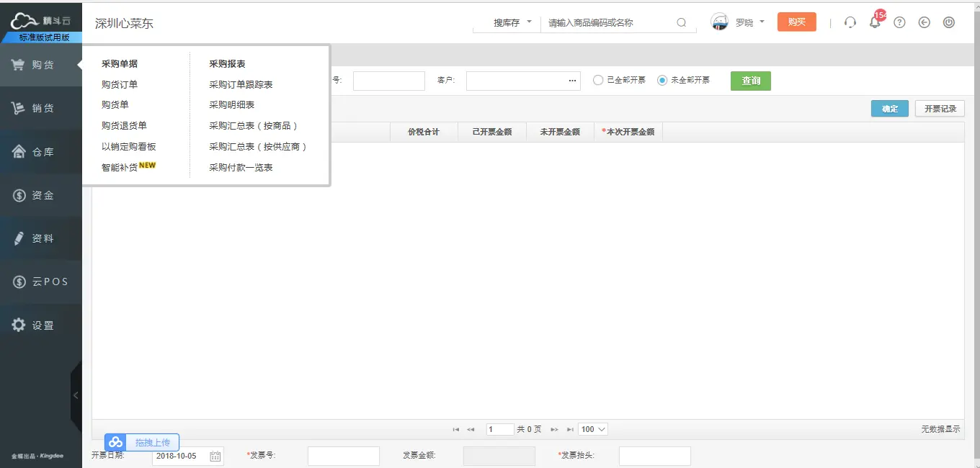
Task: Open 购货订单 from purchase menu
Action: 120,85
